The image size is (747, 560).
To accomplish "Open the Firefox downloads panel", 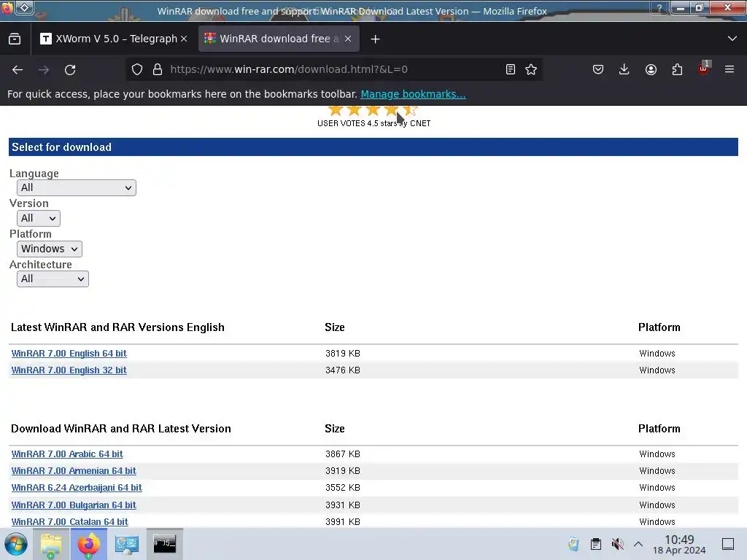I will pos(624,69).
